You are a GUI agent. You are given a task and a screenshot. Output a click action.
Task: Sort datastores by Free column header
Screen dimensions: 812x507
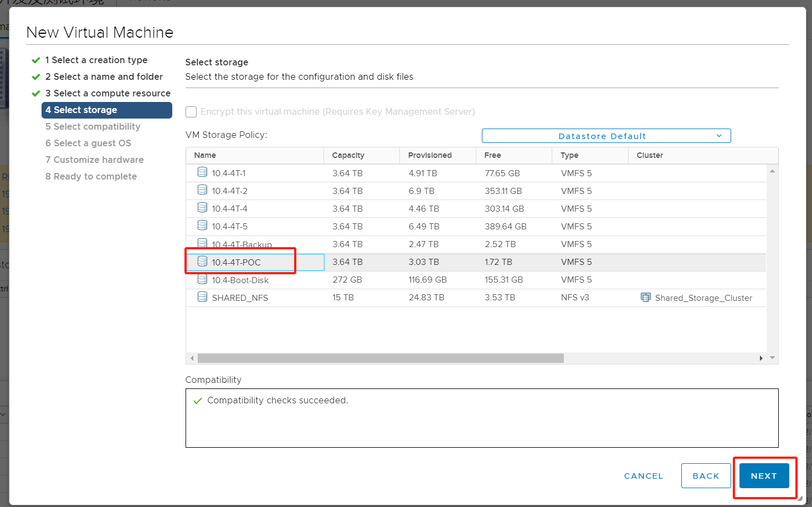coord(492,155)
